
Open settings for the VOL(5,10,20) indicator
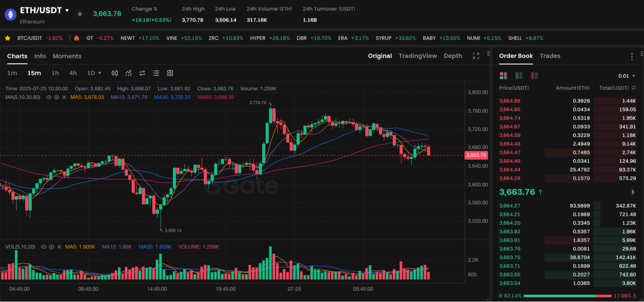51,247
